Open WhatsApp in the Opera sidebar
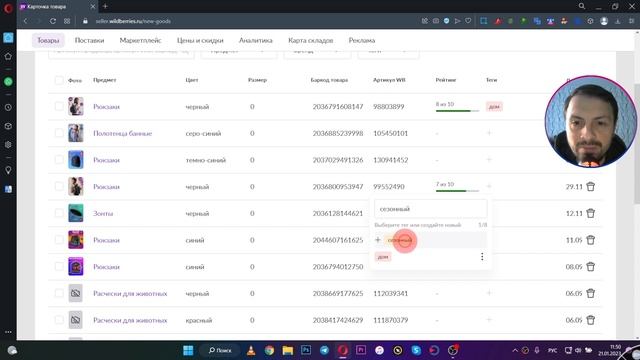This screenshot has height=360, width=640. coord(8,82)
